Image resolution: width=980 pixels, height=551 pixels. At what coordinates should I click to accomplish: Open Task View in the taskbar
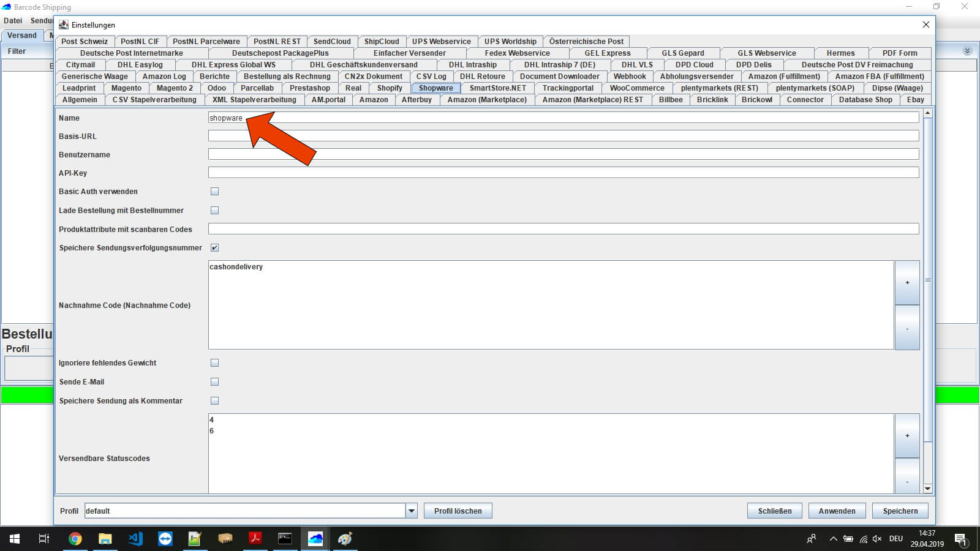44,539
